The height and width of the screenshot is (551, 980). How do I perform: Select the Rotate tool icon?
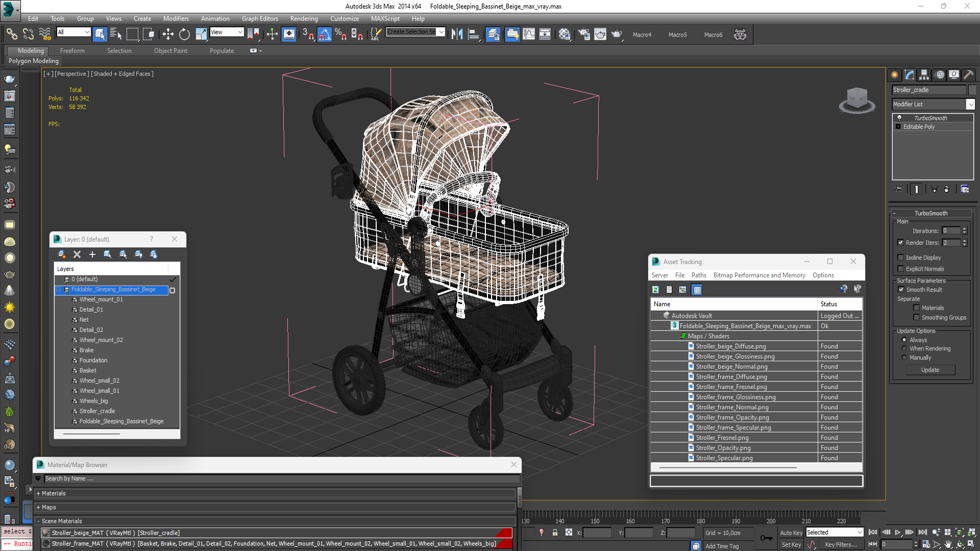point(184,34)
